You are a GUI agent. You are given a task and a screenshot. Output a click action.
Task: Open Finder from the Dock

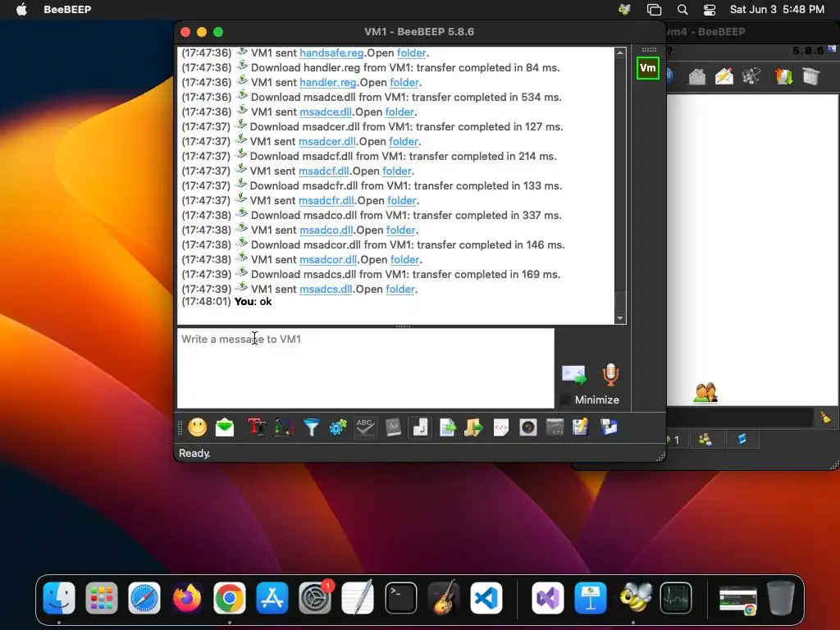[59, 598]
